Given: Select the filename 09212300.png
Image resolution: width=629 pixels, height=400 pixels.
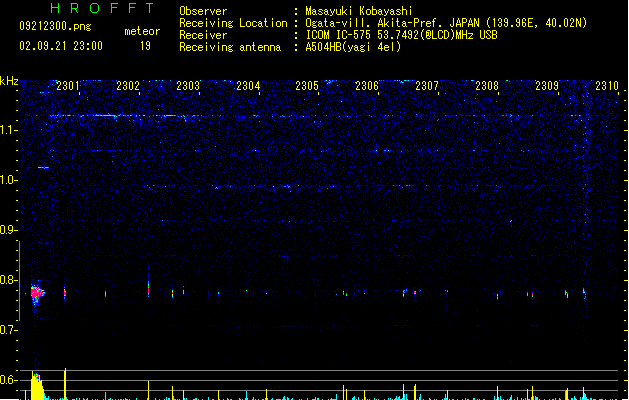Looking at the screenshot, I should (x=55, y=26).
